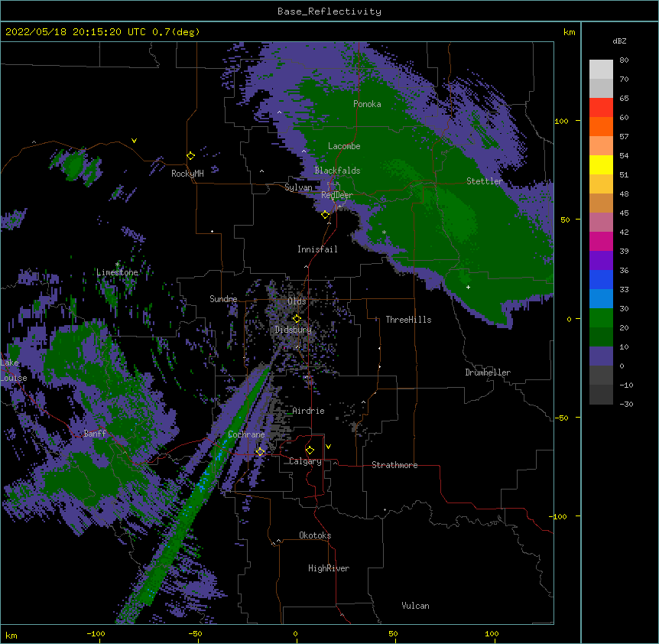659x644 pixels.
Task: Click the Sylvan label on the map
Action: tap(298, 187)
